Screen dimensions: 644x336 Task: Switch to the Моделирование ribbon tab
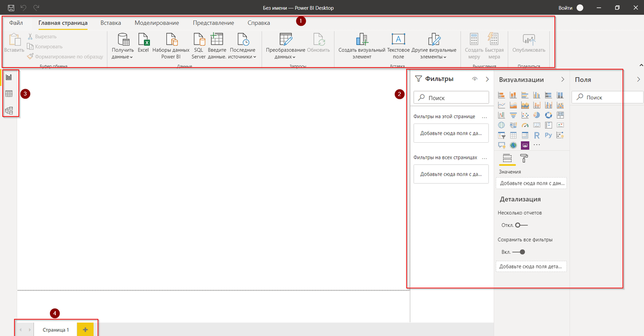(157, 23)
